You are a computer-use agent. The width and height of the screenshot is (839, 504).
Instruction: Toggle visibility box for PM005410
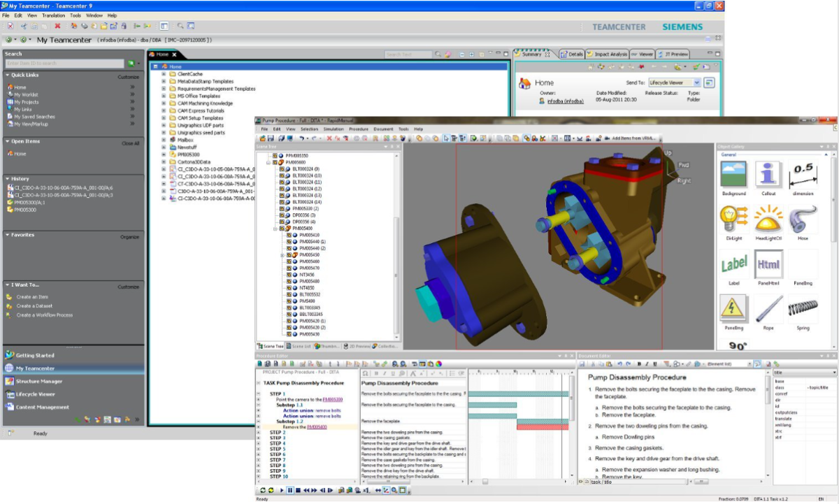pos(289,235)
